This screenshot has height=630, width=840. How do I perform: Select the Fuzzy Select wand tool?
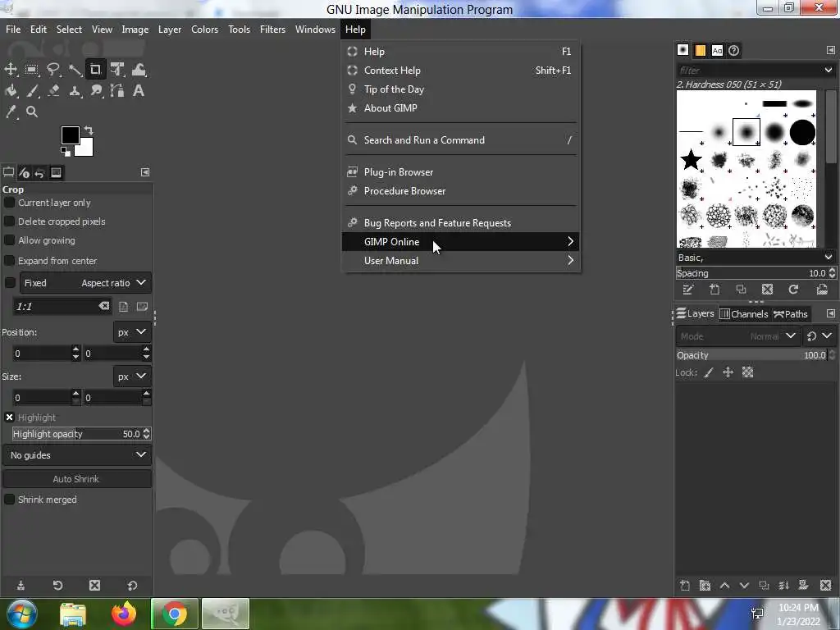(x=75, y=70)
